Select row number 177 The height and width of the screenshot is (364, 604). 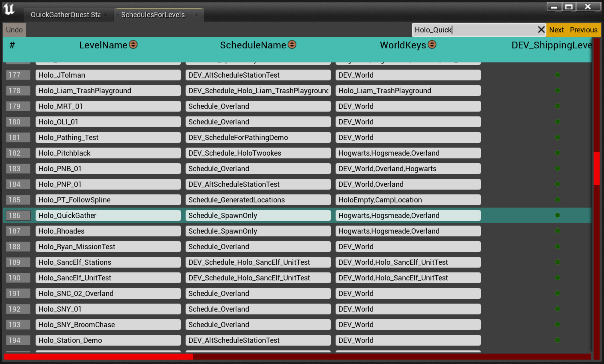[18, 75]
